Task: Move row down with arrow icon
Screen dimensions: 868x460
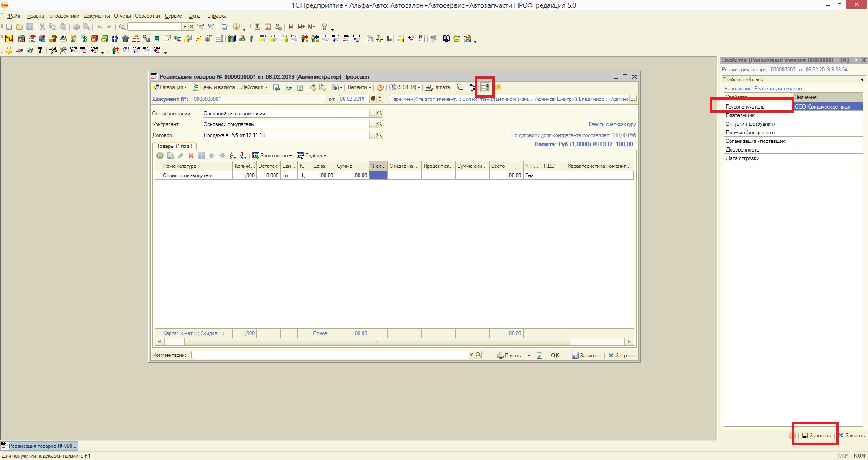Action: tap(222, 156)
